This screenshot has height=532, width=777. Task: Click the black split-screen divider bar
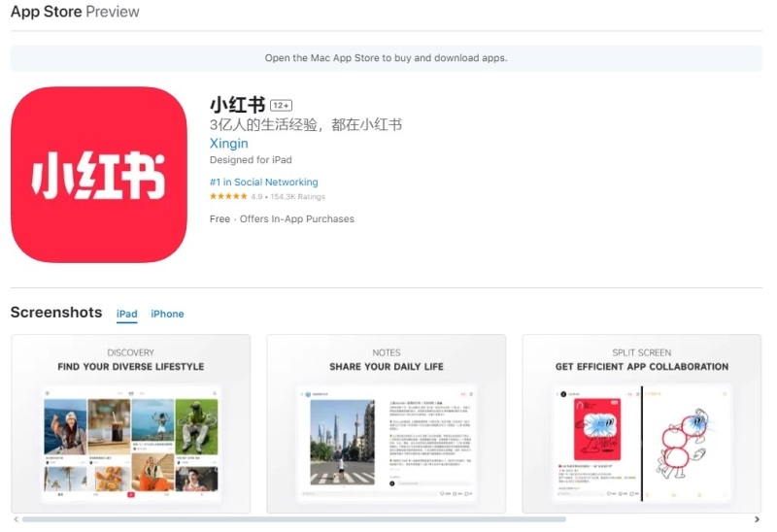pyautogui.click(x=641, y=444)
